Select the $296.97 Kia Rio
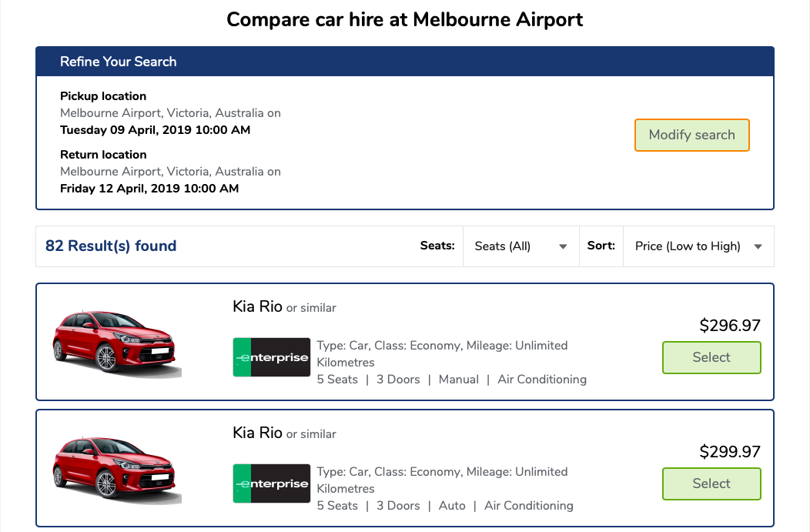The height and width of the screenshot is (532, 810). click(x=711, y=357)
